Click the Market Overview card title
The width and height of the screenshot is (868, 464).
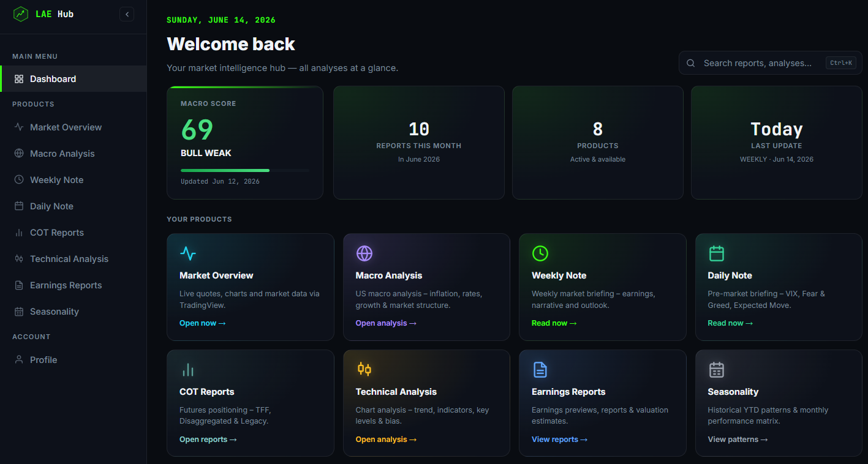coord(216,275)
